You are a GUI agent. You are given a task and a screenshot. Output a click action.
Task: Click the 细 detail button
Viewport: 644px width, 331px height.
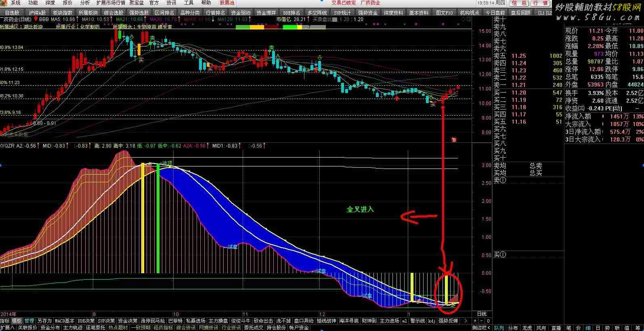coord(588,328)
